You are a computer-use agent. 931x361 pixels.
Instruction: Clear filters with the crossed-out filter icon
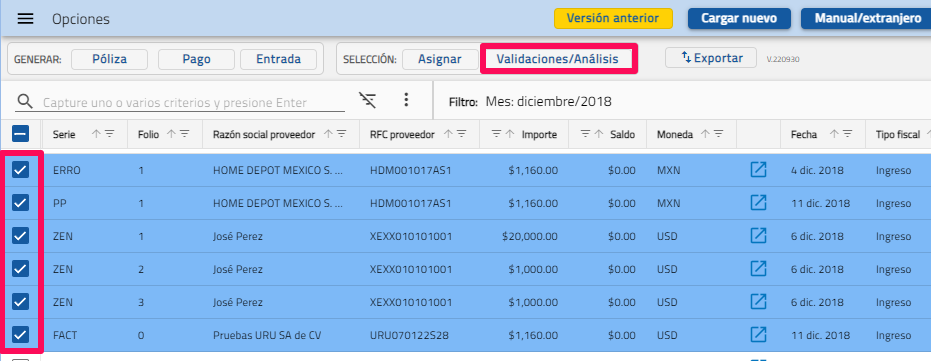pos(368,100)
